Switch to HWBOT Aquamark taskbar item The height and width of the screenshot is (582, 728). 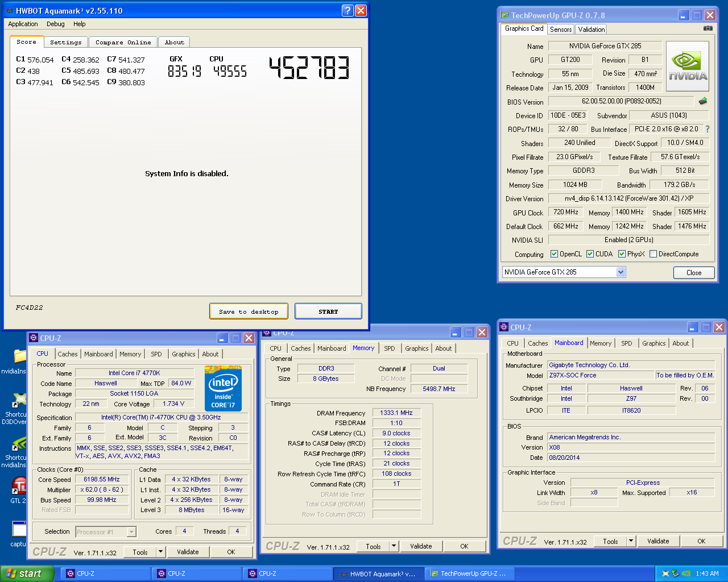click(378, 573)
